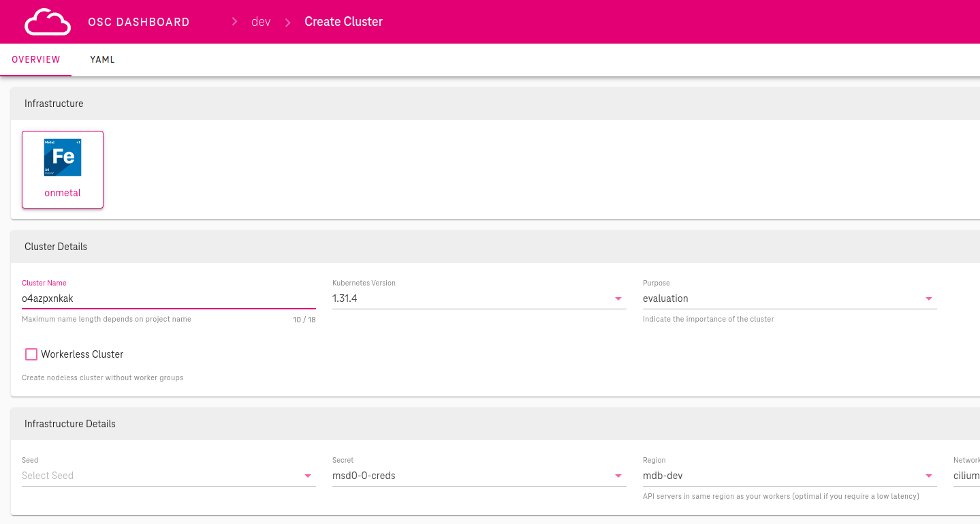Image resolution: width=980 pixels, height=524 pixels.
Task: Open the version list showing 1.31.4
Action: (470, 298)
